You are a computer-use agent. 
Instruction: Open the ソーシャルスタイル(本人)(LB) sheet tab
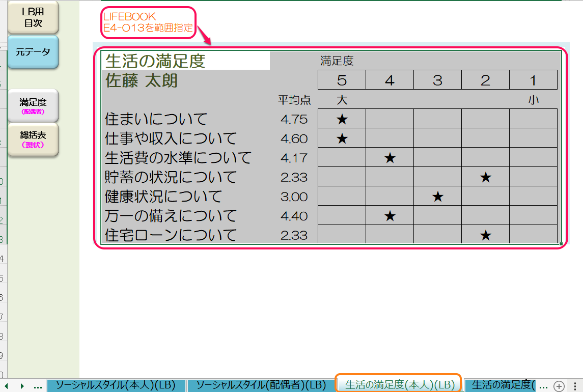(116, 385)
